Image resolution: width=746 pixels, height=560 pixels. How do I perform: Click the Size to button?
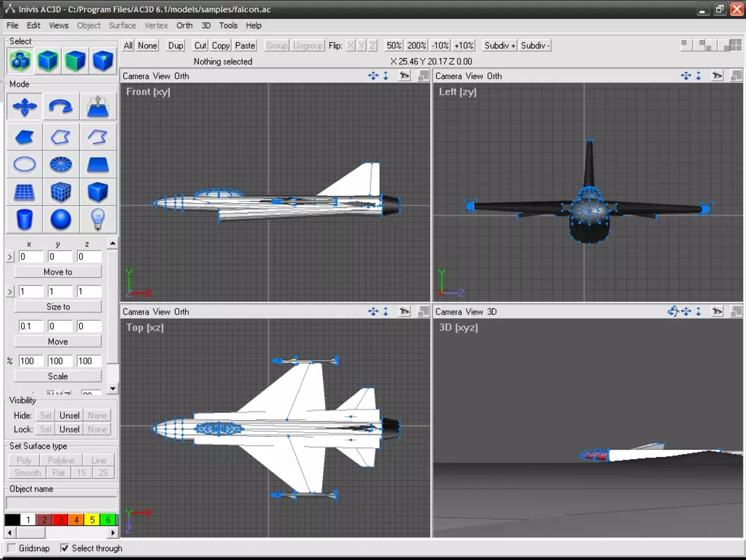coord(57,306)
